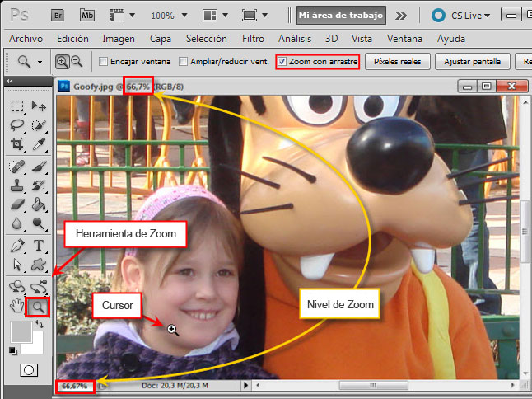This screenshot has width=532, height=399.
Task: Click the vertical scrollbar thumb
Action: click(525, 232)
